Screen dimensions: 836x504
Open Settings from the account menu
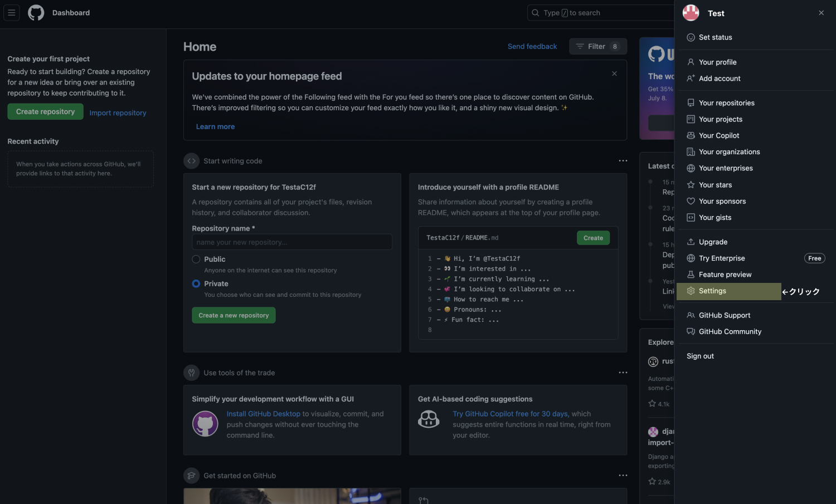[x=712, y=291]
